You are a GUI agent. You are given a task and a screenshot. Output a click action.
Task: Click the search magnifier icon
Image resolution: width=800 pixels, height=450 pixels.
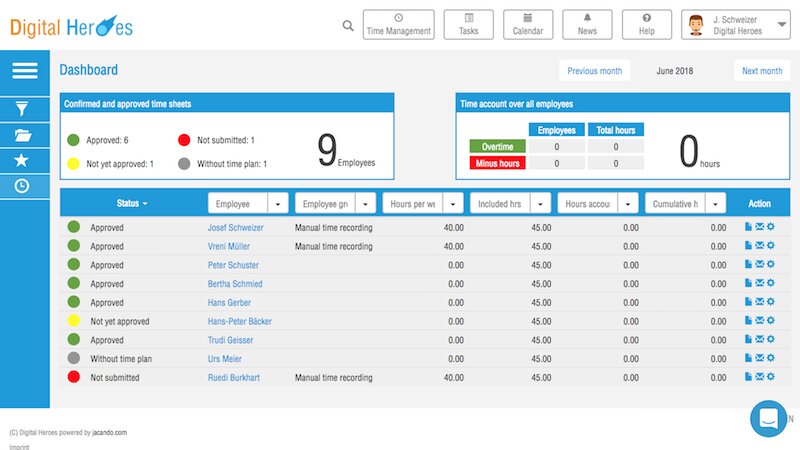347,26
